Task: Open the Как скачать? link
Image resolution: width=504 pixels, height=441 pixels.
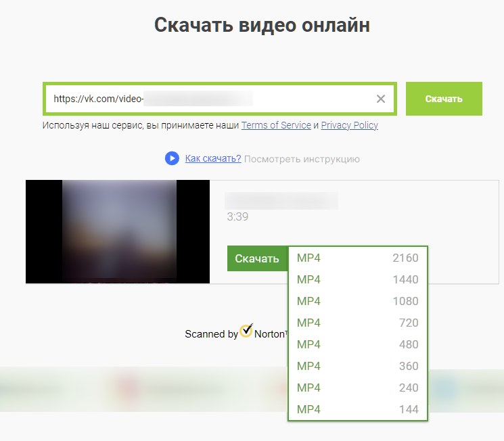Action: (x=213, y=158)
